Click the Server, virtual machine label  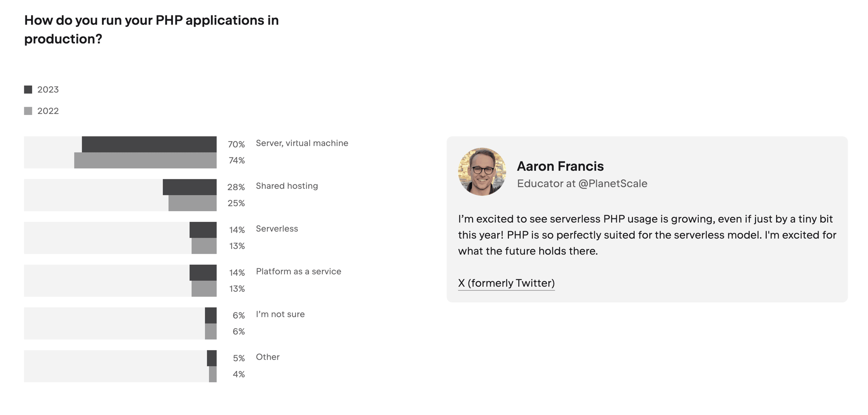pyautogui.click(x=302, y=143)
